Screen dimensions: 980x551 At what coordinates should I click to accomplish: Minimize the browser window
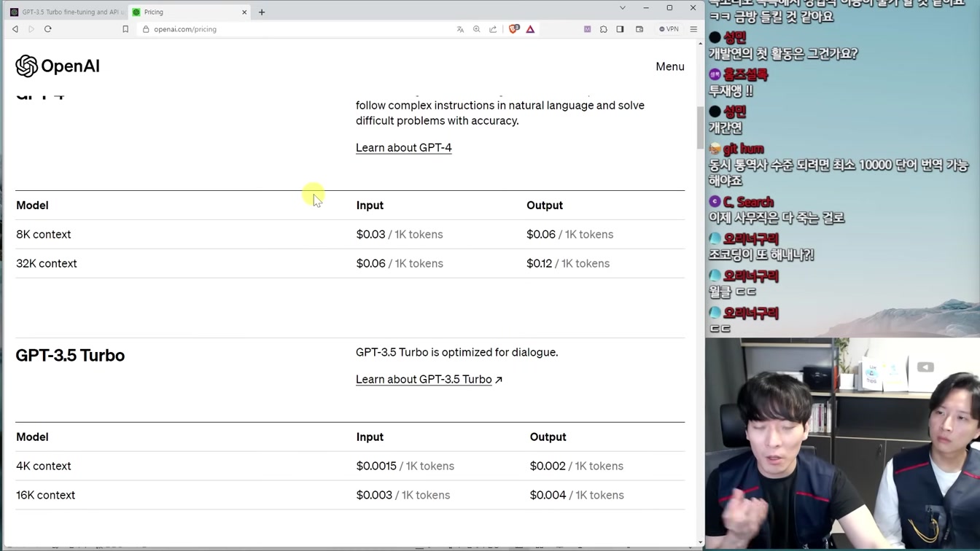tap(646, 8)
